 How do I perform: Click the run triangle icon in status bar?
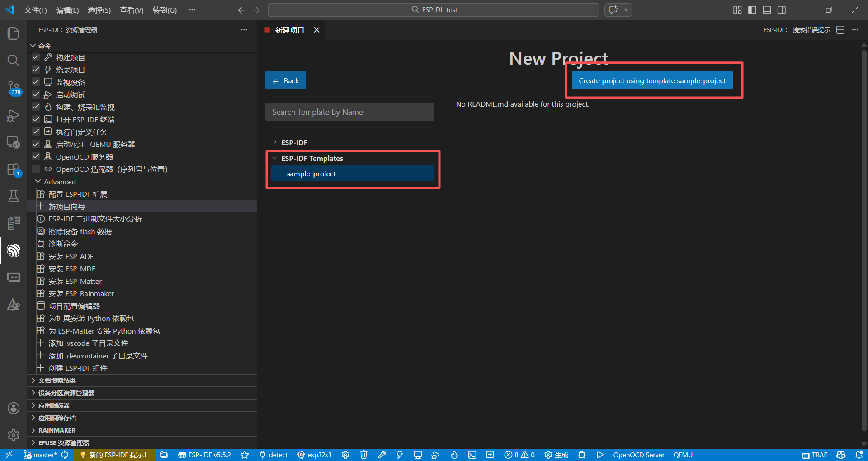point(600,455)
